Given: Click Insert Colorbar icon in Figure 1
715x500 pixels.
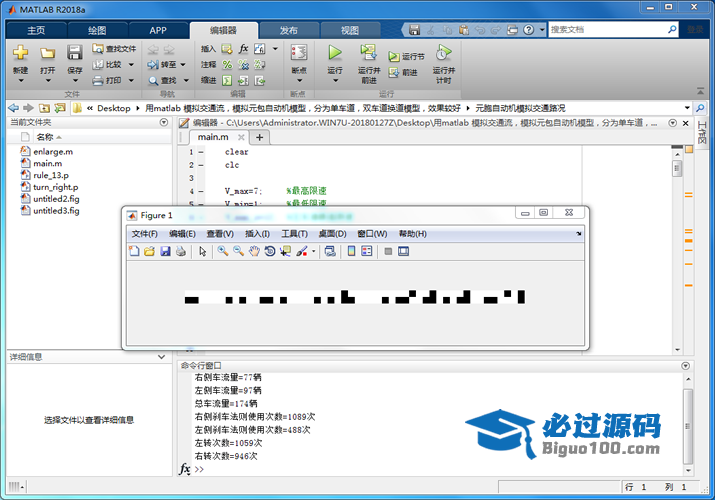Looking at the screenshot, I should [352, 251].
